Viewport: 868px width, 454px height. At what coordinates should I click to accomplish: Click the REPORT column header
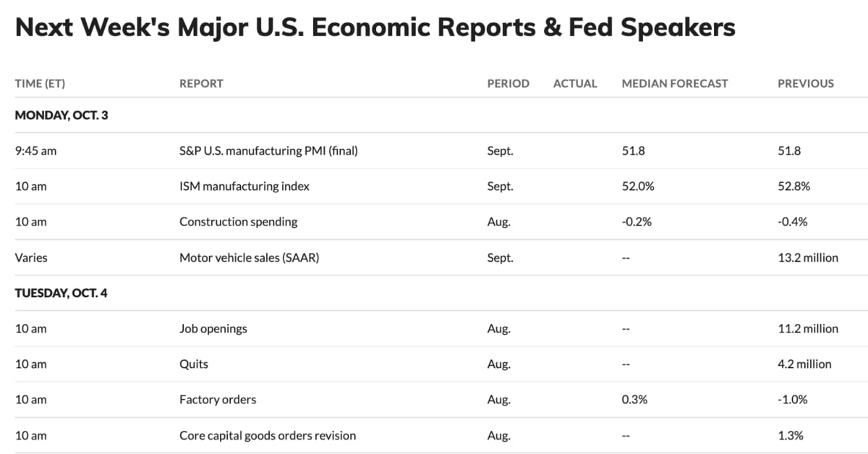(x=201, y=83)
